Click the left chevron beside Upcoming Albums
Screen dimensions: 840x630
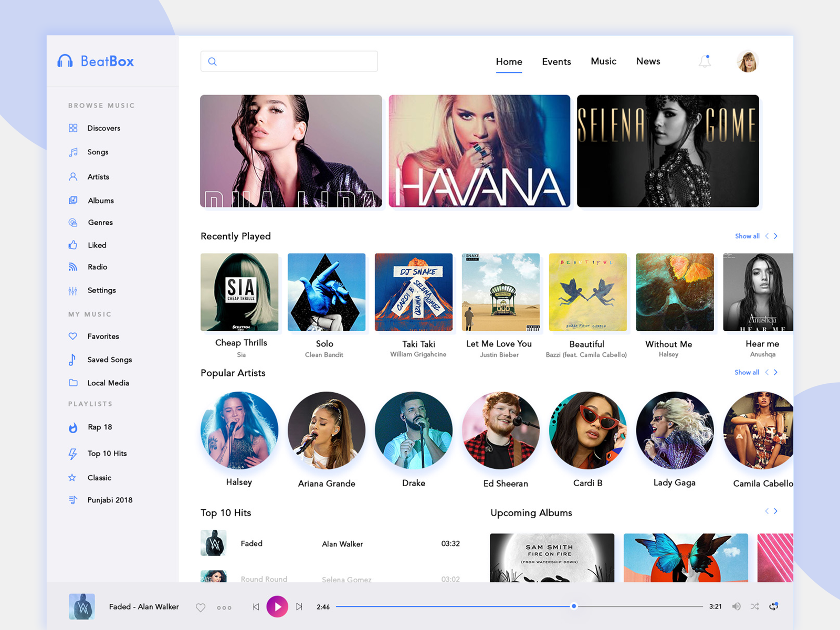766,511
